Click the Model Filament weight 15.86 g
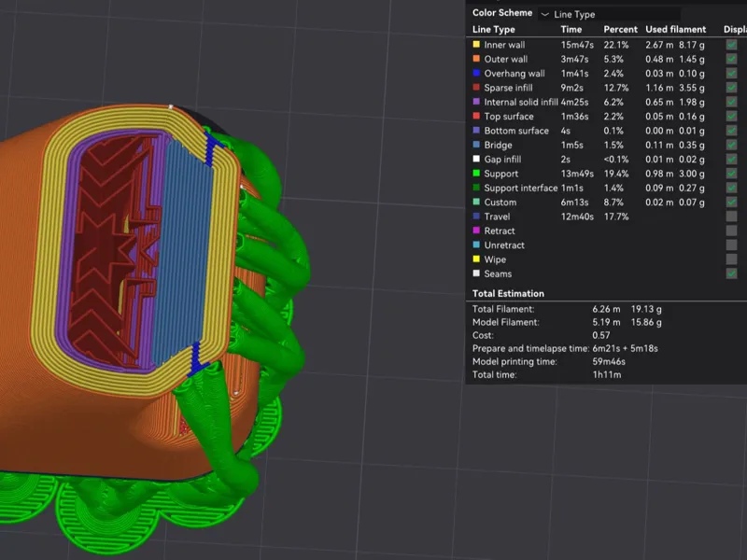The width and height of the screenshot is (747, 560). [x=646, y=322]
